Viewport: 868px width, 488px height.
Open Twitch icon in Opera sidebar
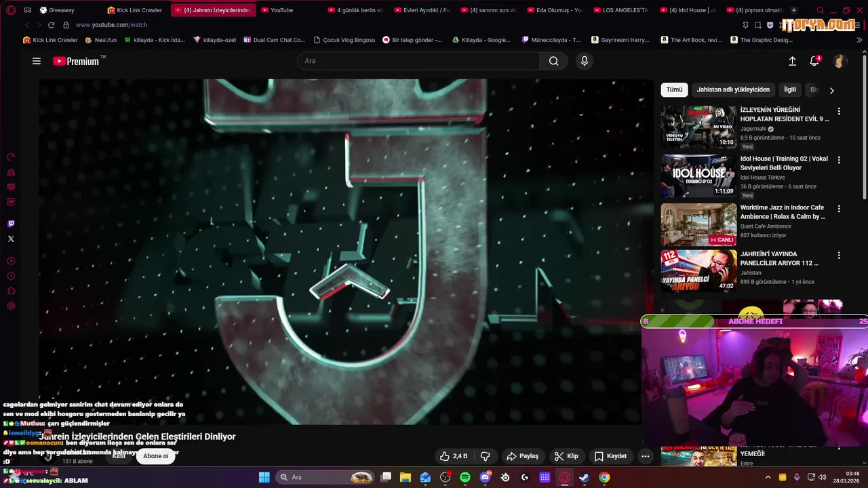(x=11, y=224)
